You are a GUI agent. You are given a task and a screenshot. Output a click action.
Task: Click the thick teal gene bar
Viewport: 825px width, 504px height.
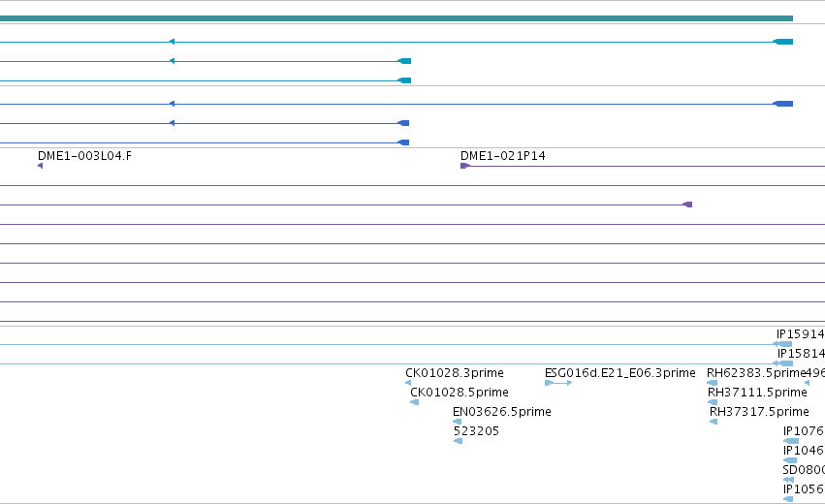(397, 18)
